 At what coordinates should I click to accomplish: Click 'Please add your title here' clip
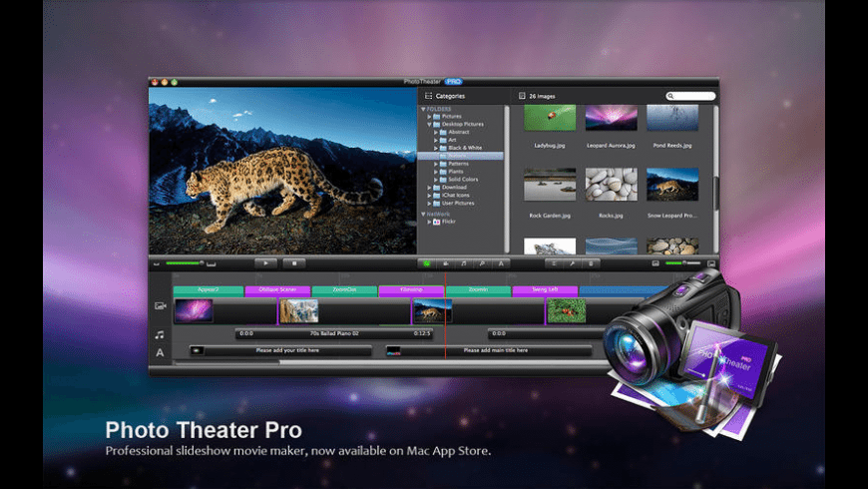[280, 350]
